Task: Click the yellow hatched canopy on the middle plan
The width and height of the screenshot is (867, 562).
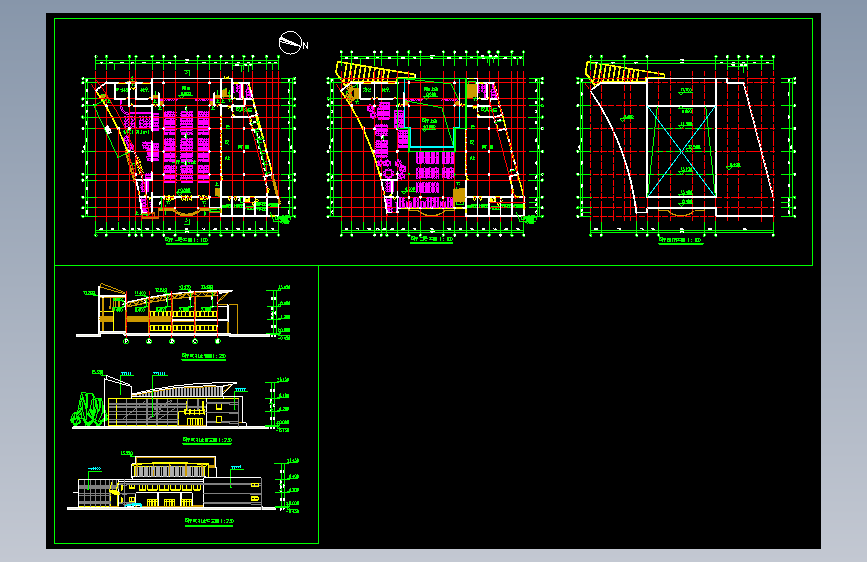Action: click(374, 73)
